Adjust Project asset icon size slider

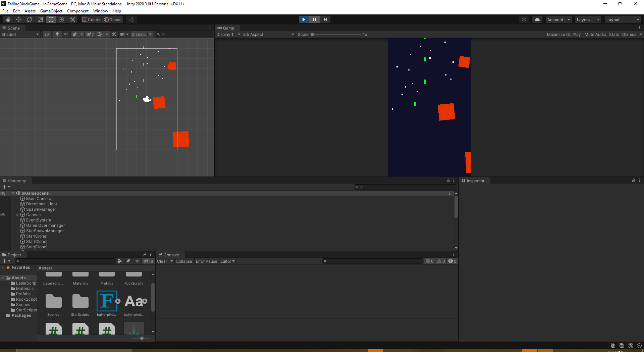click(x=142, y=338)
